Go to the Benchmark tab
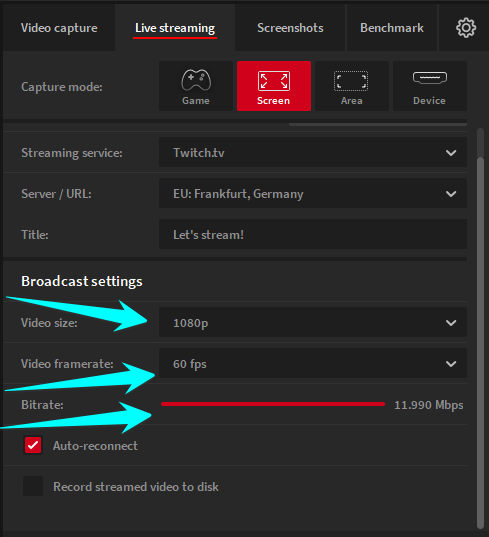 [392, 28]
